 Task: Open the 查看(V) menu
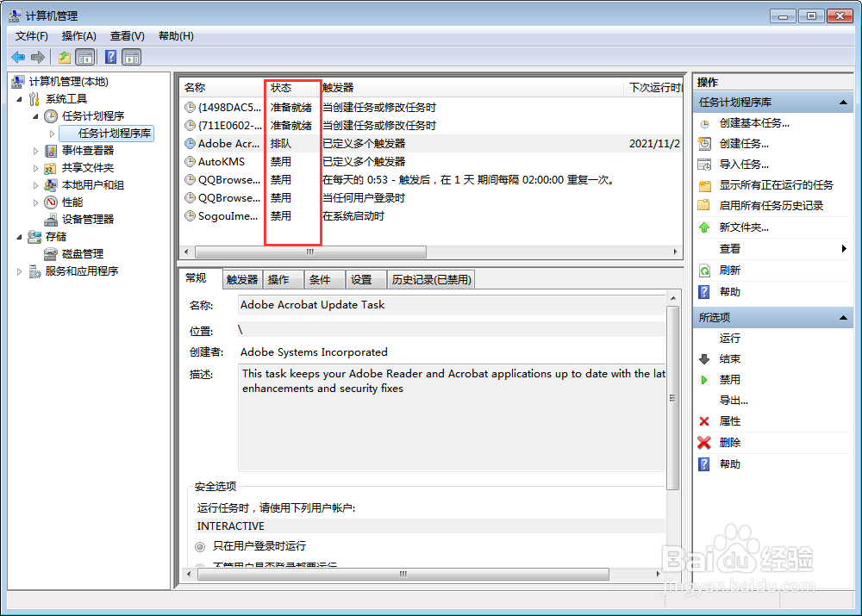pyautogui.click(x=127, y=36)
